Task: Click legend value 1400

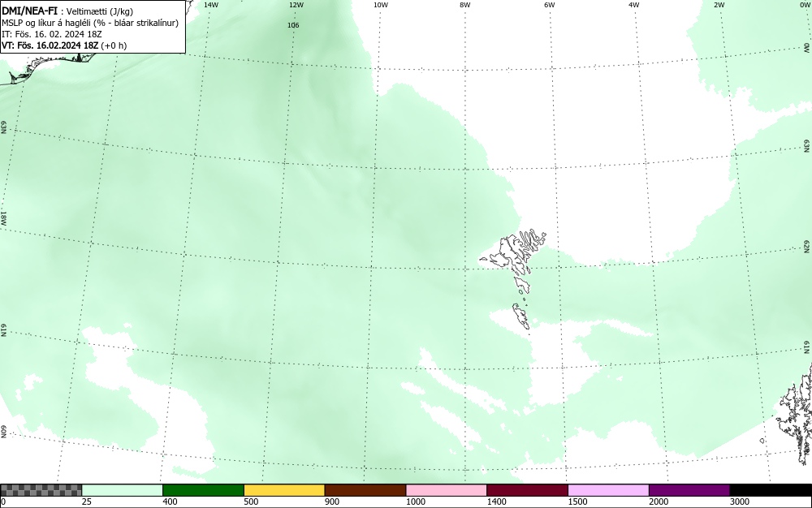Action: tap(497, 502)
